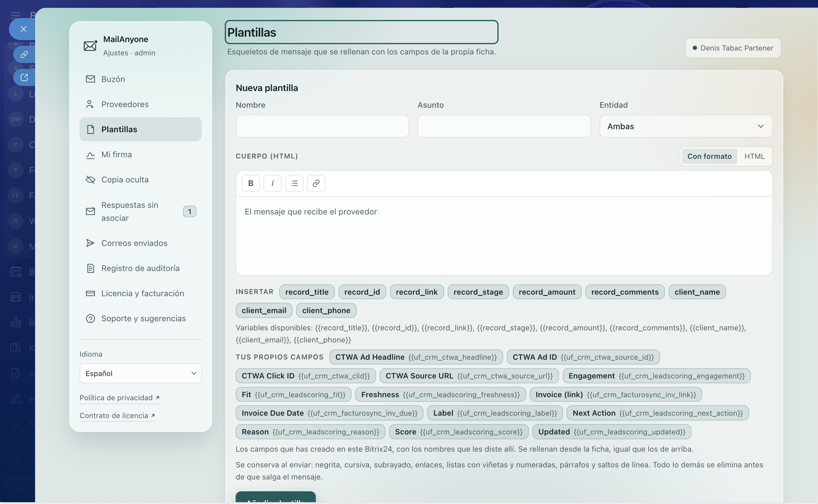This screenshot has width=818, height=504.
Task: Insert Label custom field chip
Action: click(x=495, y=413)
